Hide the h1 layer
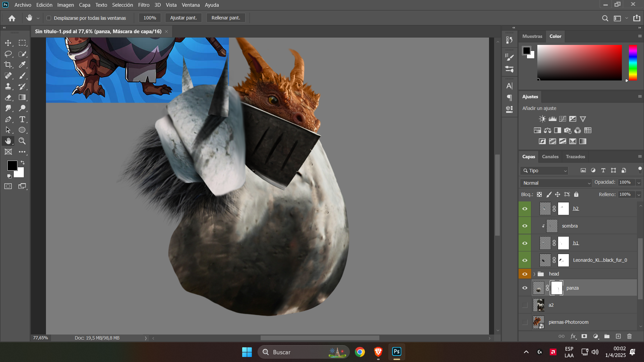The width and height of the screenshot is (644, 362). pos(525,243)
